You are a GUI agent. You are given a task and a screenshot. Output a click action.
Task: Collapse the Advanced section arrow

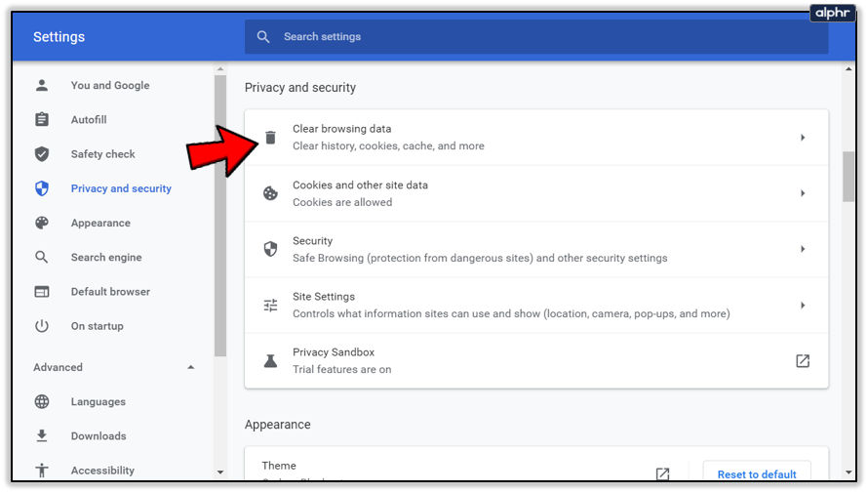(x=190, y=367)
